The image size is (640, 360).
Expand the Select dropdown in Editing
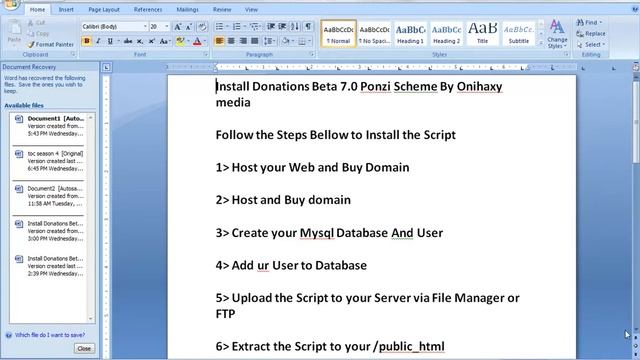coord(604,44)
